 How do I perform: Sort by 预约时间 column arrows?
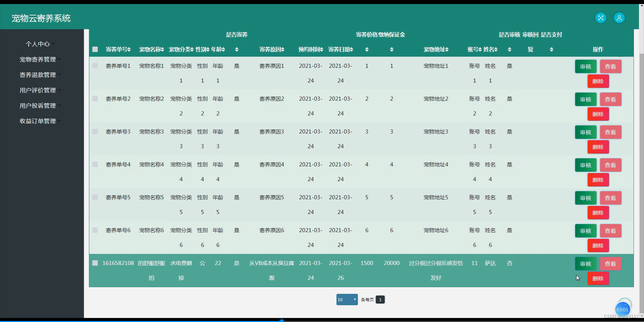[x=322, y=50]
